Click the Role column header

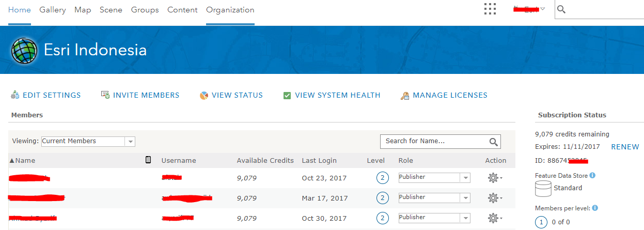click(x=406, y=160)
